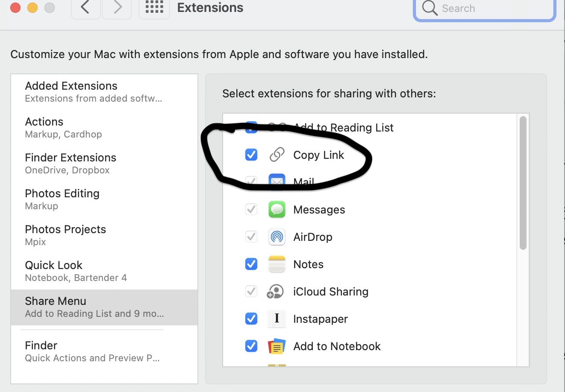Screen dimensions: 565x392
Task: Uncheck the Instapaper checkbox
Action: pyautogui.click(x=251, y=319)
